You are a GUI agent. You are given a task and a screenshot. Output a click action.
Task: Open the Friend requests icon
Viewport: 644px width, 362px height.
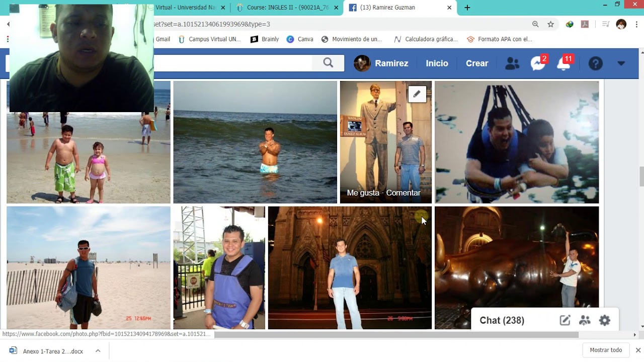tap(512, 63)
